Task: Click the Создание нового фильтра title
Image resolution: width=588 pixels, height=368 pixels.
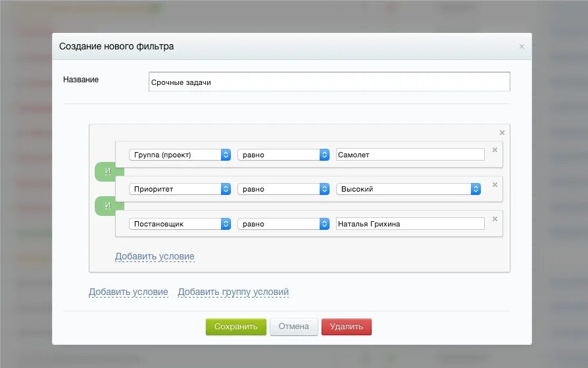Action: [x=116, y=47]
